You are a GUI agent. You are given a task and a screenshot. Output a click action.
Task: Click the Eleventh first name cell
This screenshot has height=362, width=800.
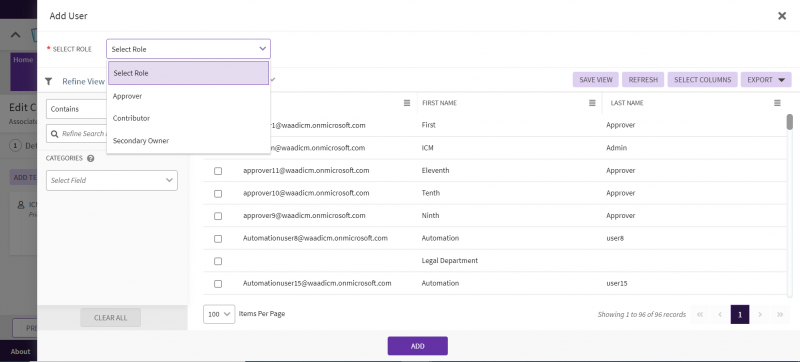point(435,171)
